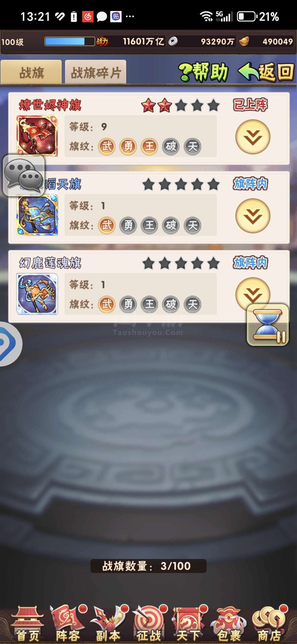Image resolution: width=297 pixels, height=644 pixels.
Task: Open 征战 target icon in bottom bar
Action: (x=149, y=624)
